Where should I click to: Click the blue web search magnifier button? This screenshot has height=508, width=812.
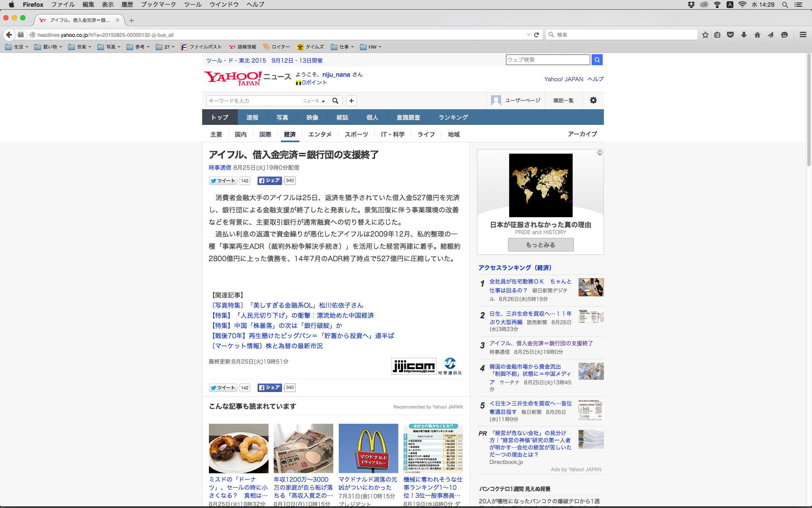597,60
